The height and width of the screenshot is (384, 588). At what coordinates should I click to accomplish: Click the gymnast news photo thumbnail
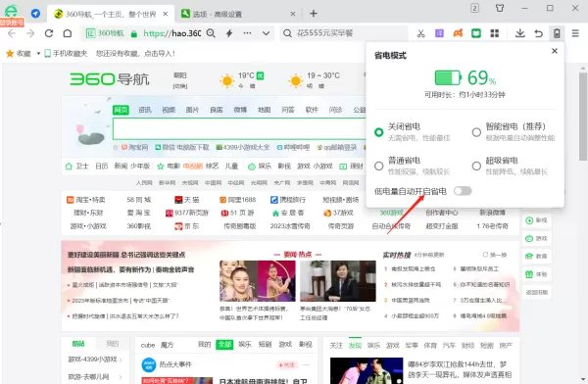(x=257, y=281)
